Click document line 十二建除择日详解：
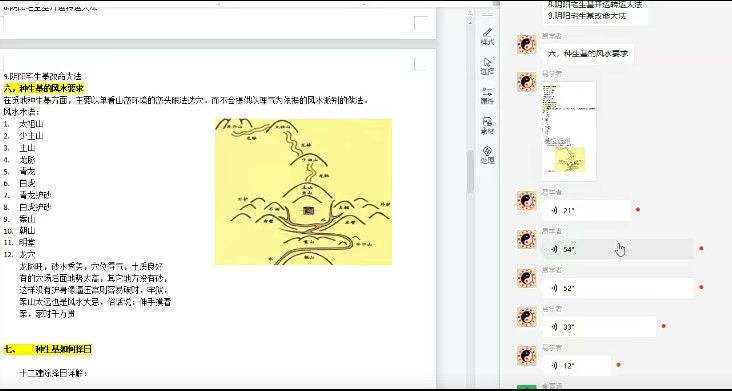Image resolution: width=732 pixels, height=391 pixels. pyautogui.click(x=54, y=373)
